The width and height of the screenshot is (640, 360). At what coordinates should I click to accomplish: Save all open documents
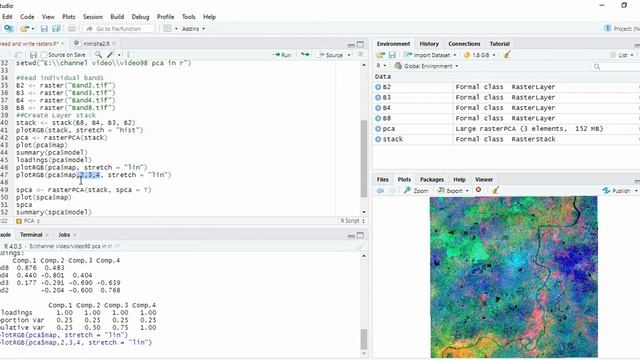tap(56, 29)
